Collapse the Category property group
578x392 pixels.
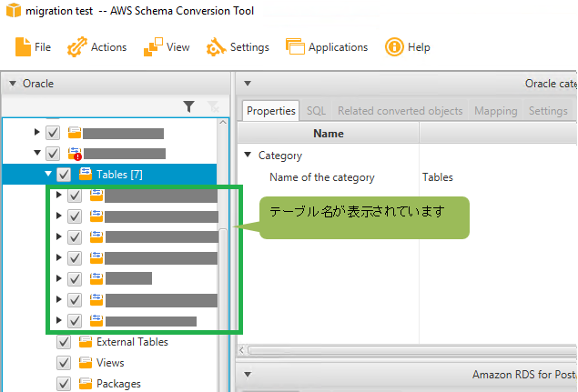point(248,155)
